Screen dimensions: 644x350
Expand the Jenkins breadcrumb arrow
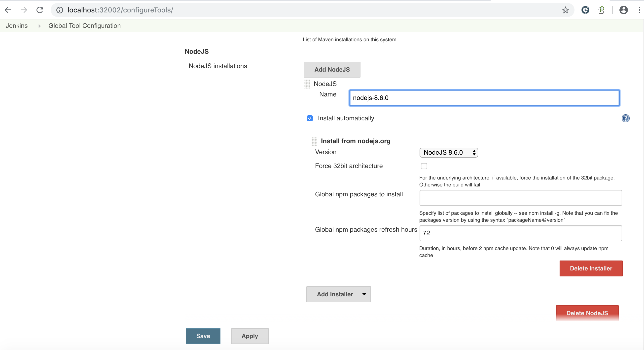(39, 26)
